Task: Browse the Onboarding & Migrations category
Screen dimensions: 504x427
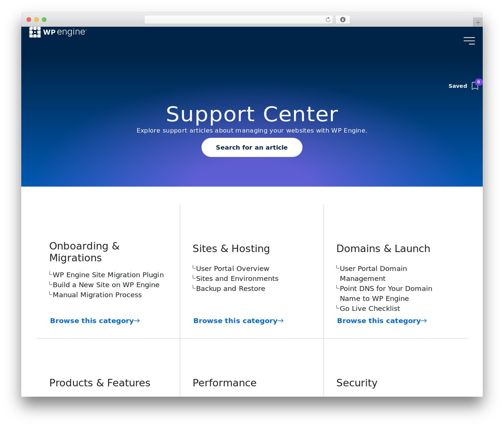Action: (95, 321)
